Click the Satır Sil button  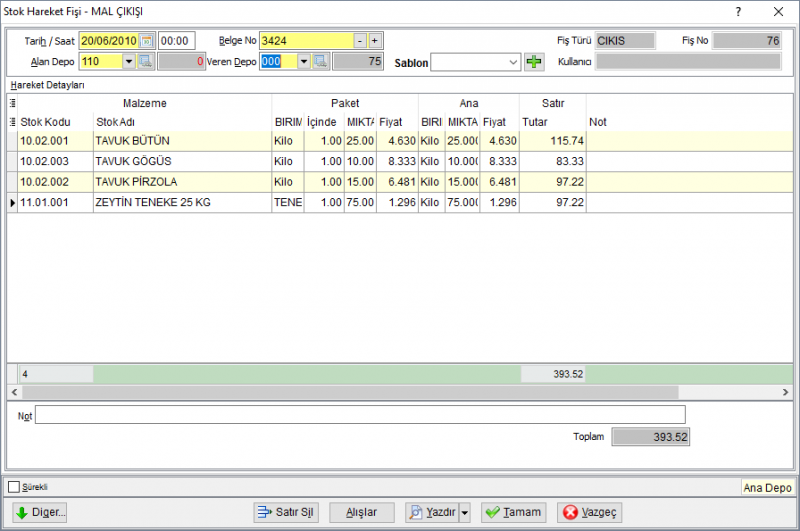tap(286, 512)
